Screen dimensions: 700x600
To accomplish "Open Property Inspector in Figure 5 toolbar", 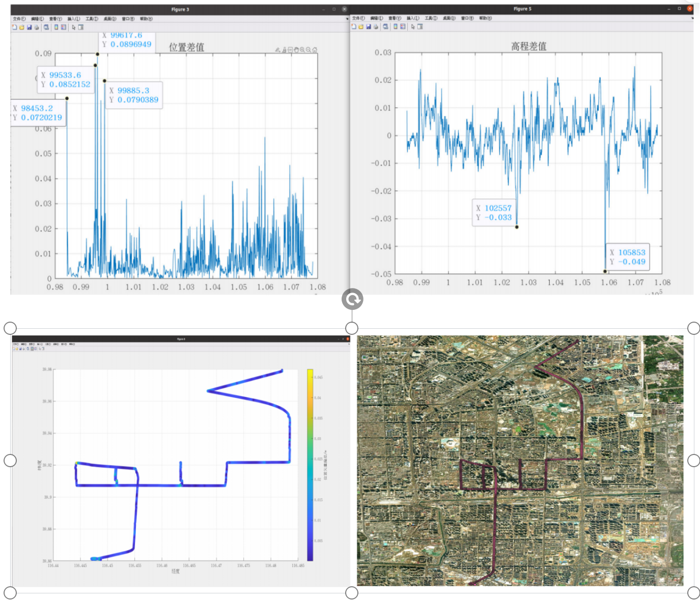I will click(420, 27).
